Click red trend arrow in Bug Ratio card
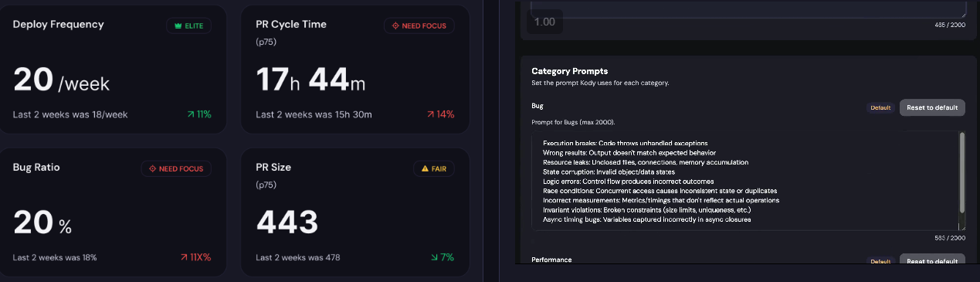The width and height of the screenshot is (980, 282). click(184, 257)
